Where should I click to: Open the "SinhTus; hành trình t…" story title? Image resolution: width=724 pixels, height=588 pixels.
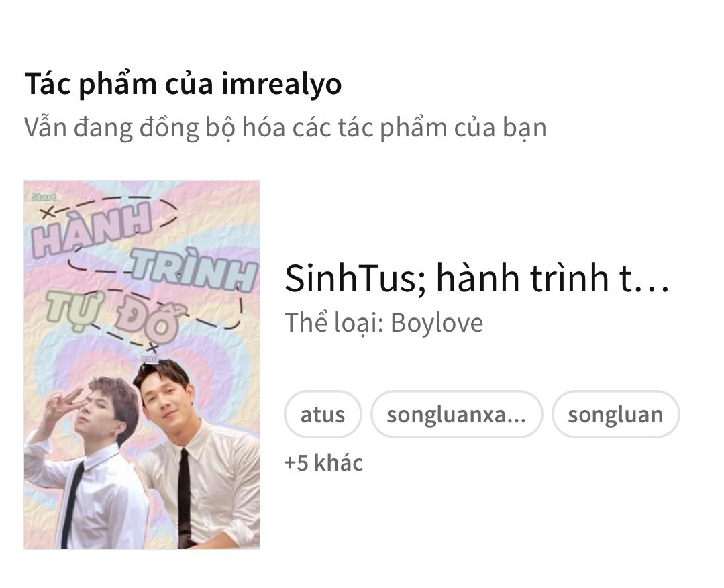pos(476,279)
